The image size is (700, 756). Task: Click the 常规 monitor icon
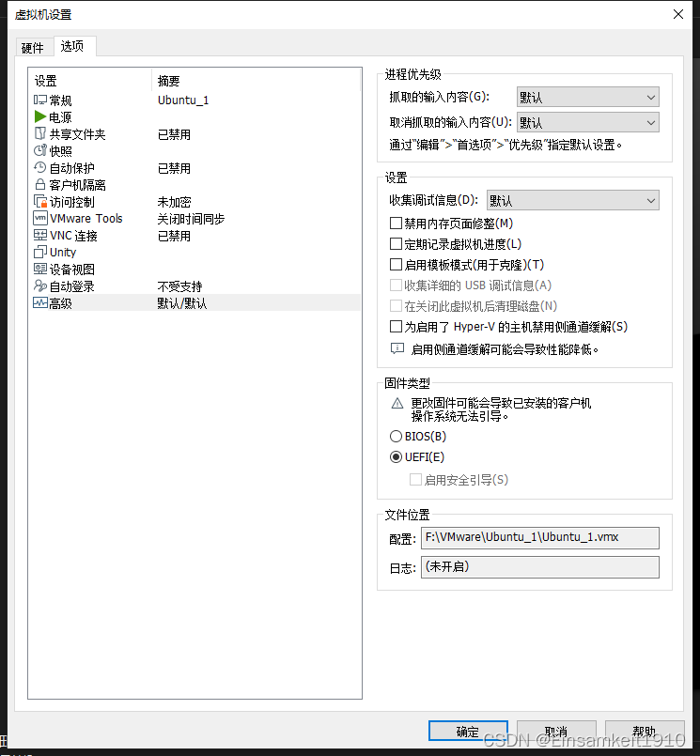pos(40,100)
